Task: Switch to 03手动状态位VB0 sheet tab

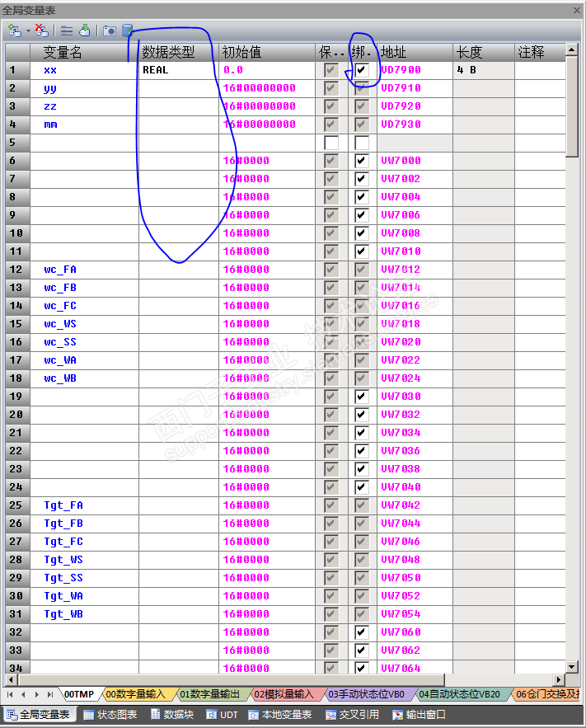Action: (x=366, y=694)
